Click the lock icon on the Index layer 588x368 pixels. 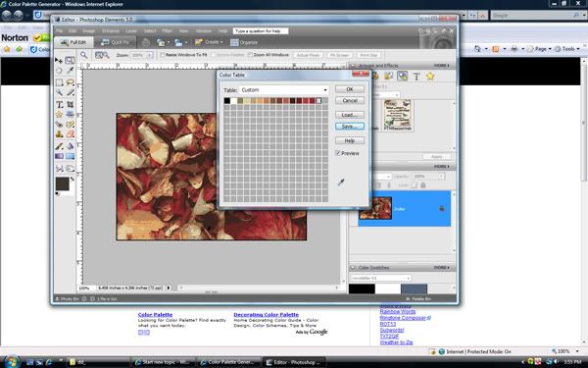[x=442, y=208]
